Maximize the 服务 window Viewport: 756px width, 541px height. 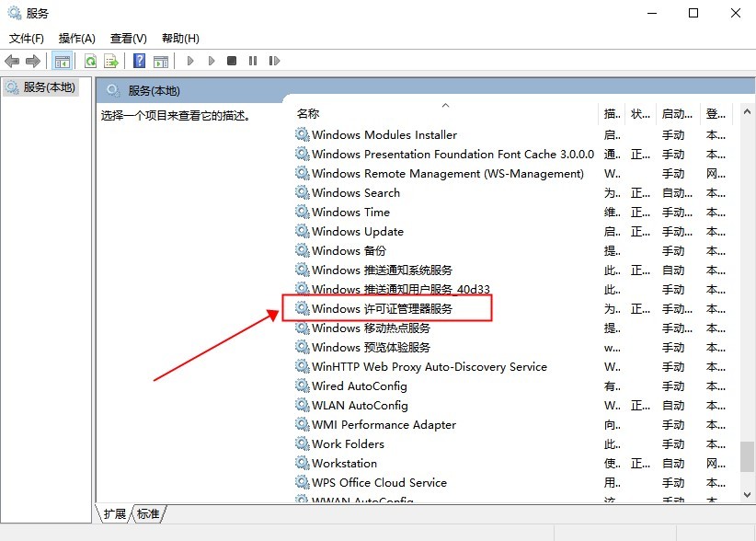point(693,13)
